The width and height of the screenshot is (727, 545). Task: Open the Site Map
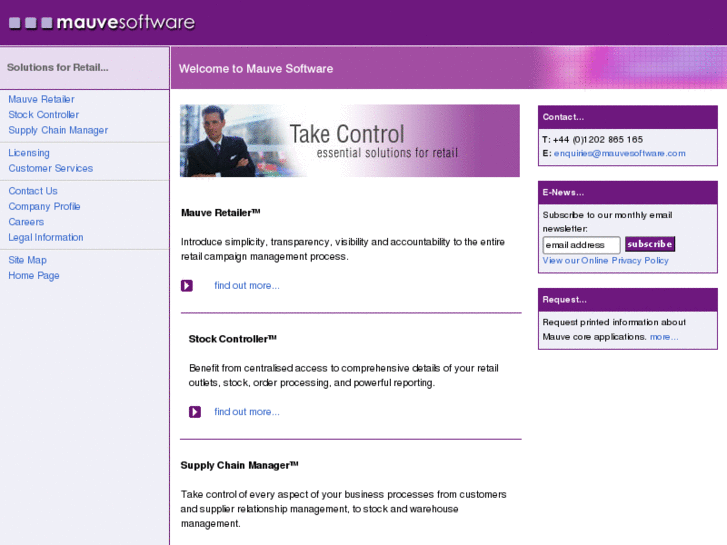click(x=27, y=260)
